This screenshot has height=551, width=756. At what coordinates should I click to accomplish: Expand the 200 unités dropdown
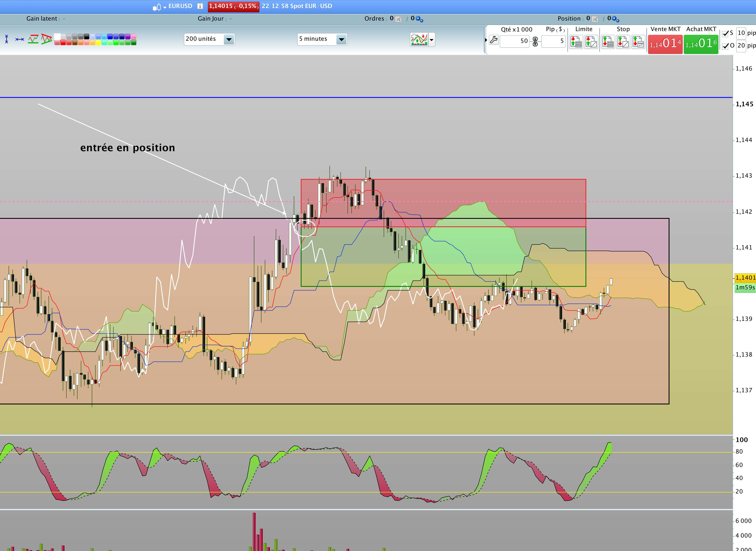229,39
